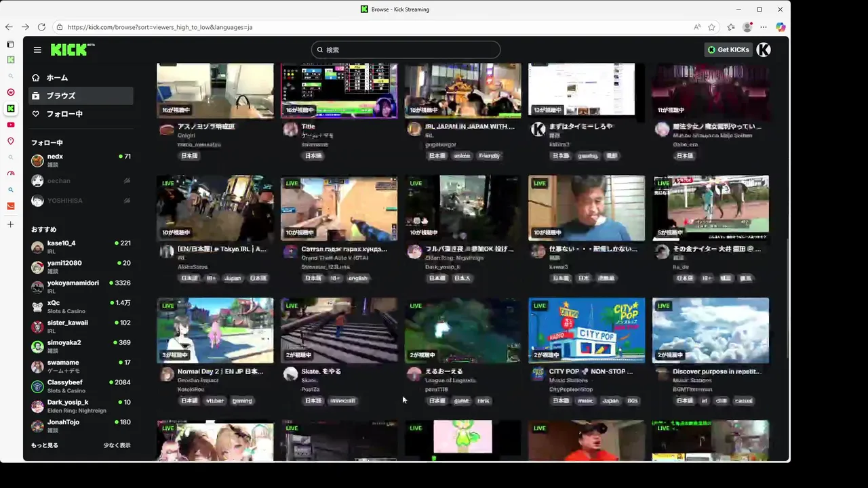The image size is (868, 488).
Task: Select the highlighted Kick tab in vertical tabs
Action: pos(10,108)
